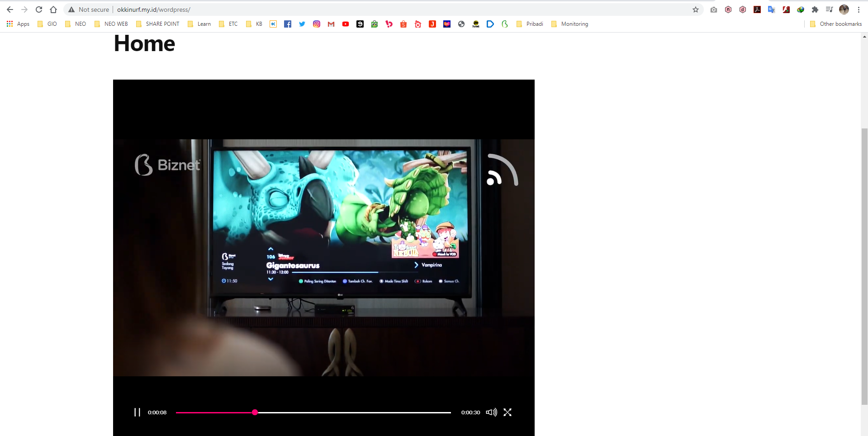Open the yellow-black mascot bookmark icon
This screenshot has height=436, width=868.
476,24
